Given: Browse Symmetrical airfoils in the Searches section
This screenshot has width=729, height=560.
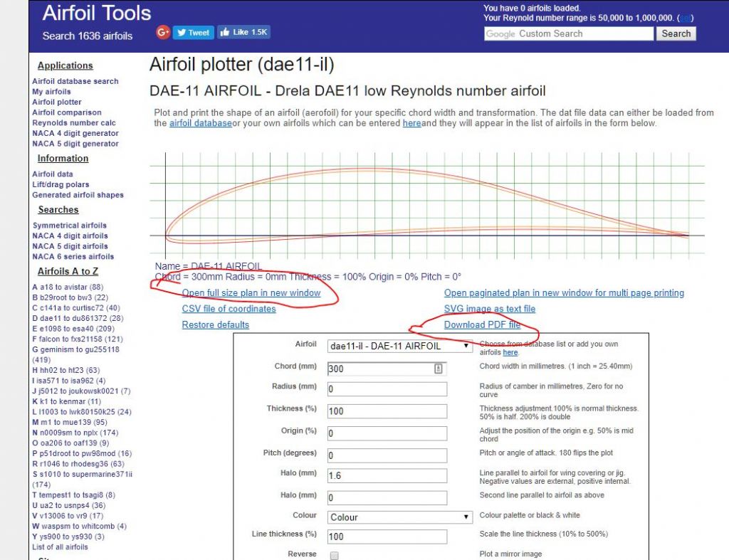Looking at the screenshot, I should point(70,225).
